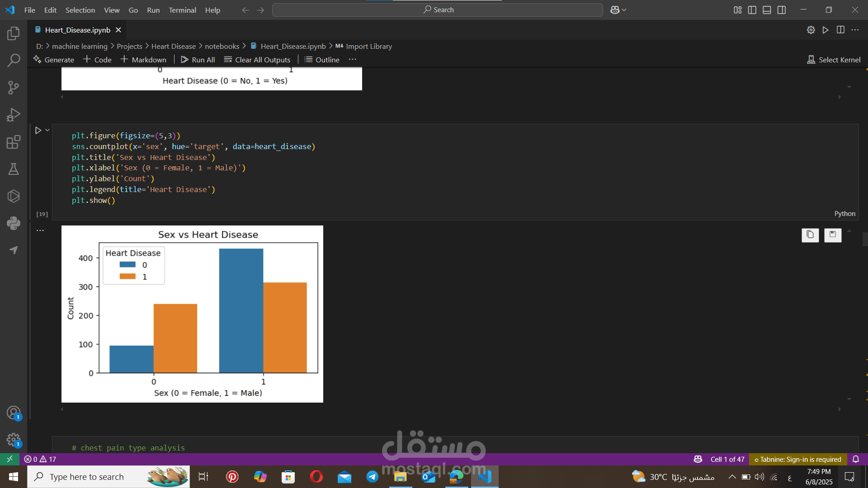
Task: Open the Run menu
Action: tap(153, 10)
